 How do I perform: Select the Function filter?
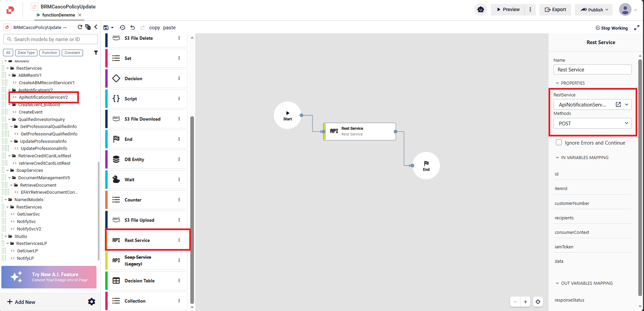[50, 53]
